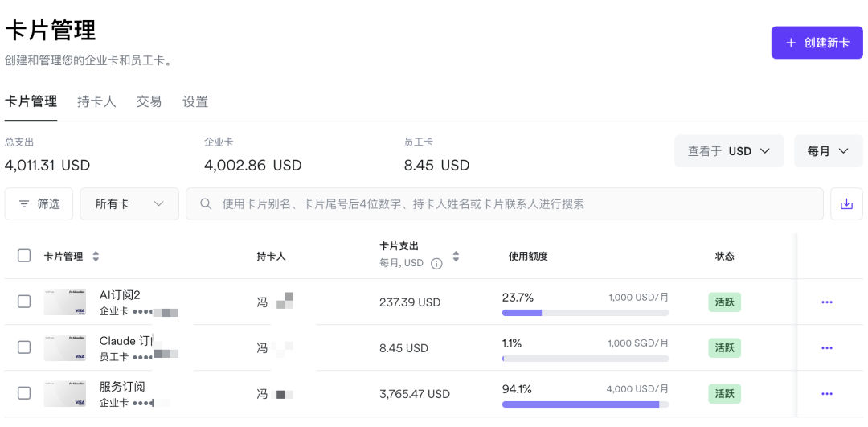Viewport: 868px width, 427px height.
Task: Click sort arrows next to 卡片管理 column
Action: coord(96,257)
